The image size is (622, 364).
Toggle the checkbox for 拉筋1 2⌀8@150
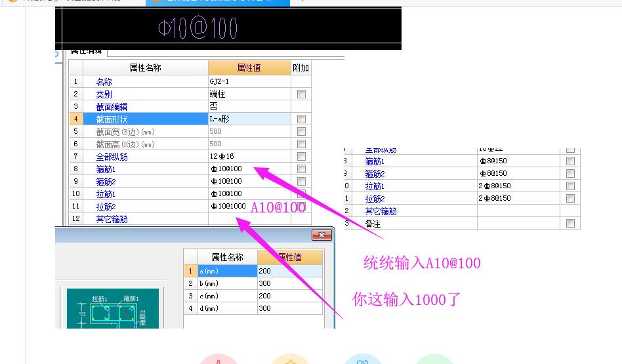click(570, 186)
